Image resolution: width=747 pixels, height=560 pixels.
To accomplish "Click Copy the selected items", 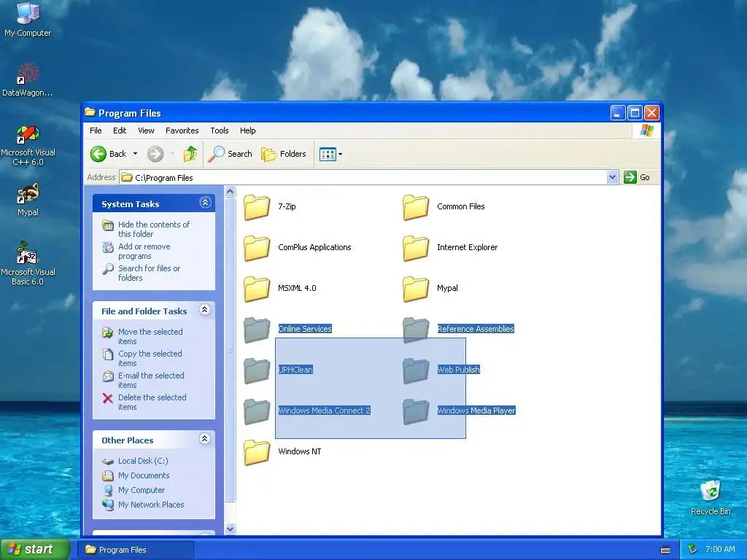I will tap(150, 358).
